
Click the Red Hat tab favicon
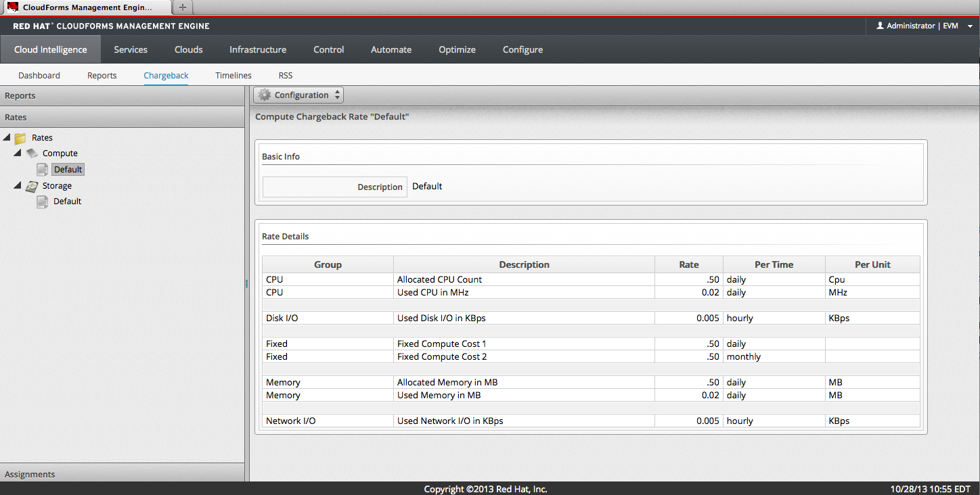pyautogui.click(x=12, y=7)
